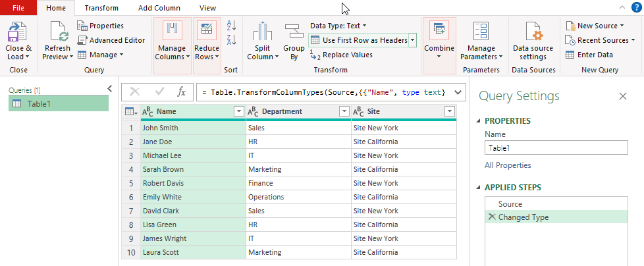Click the Emily White cell
Viewport: 644px width, 266px height.
(x=193, y=197)
